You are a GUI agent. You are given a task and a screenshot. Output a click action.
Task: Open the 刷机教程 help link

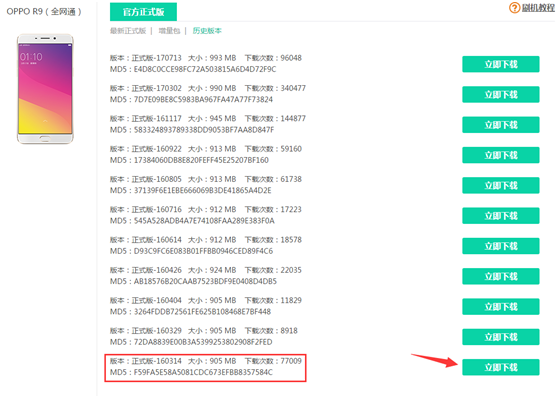click(x=538, y=7)
